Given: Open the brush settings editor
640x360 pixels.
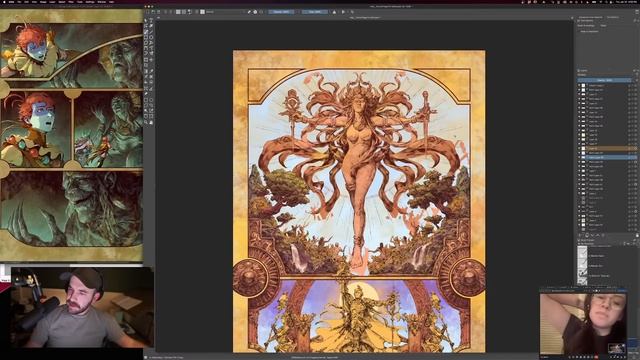Looking at the screenshot, I should coord(196,12).
